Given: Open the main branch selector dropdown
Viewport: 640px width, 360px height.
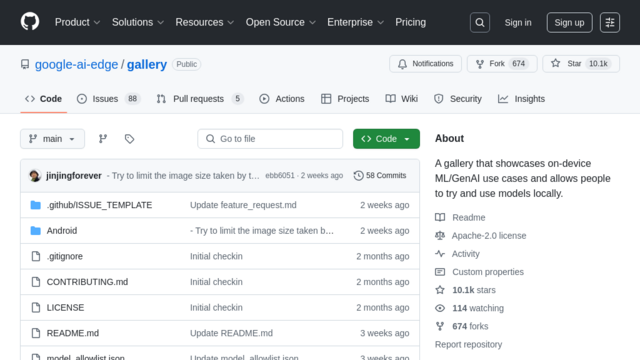Looking at the screenshot, I should (53, 139).
